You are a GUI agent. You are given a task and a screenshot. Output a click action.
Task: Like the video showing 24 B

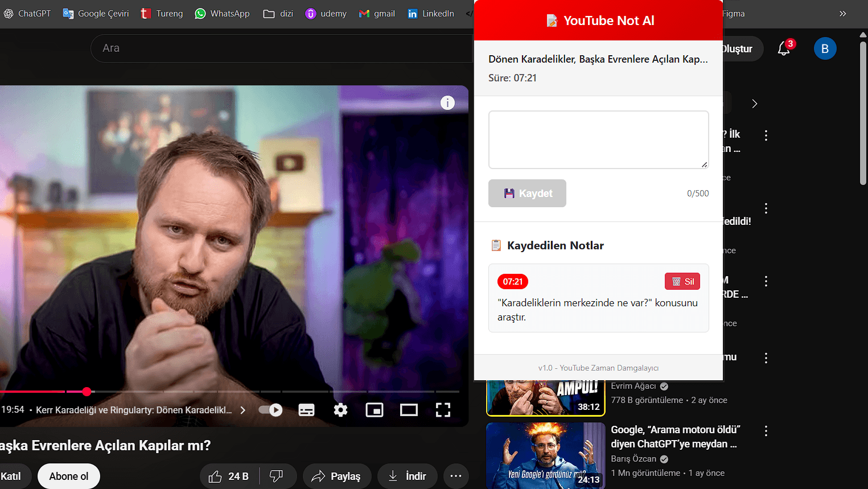[229, 476]
